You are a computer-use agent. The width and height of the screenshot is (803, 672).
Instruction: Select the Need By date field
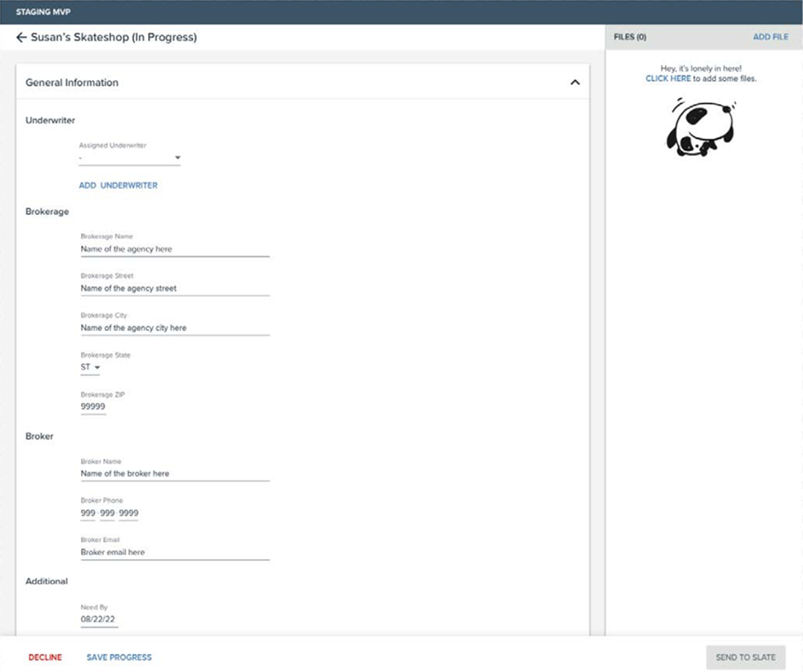click(98, 619)
